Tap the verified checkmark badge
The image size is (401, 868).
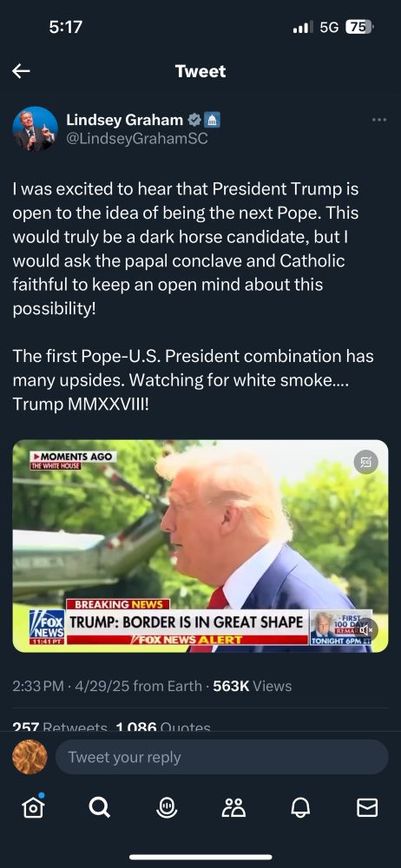click(194, 120)
